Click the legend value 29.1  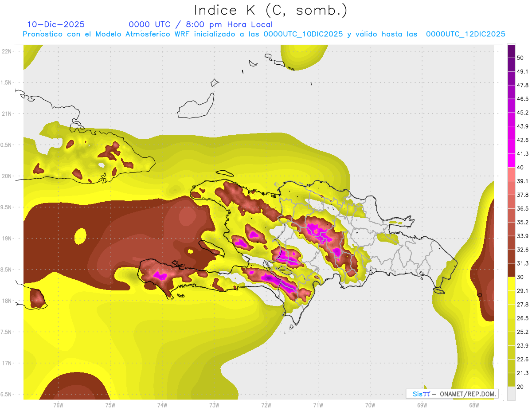pyautogui.click(x=522, y=291)
